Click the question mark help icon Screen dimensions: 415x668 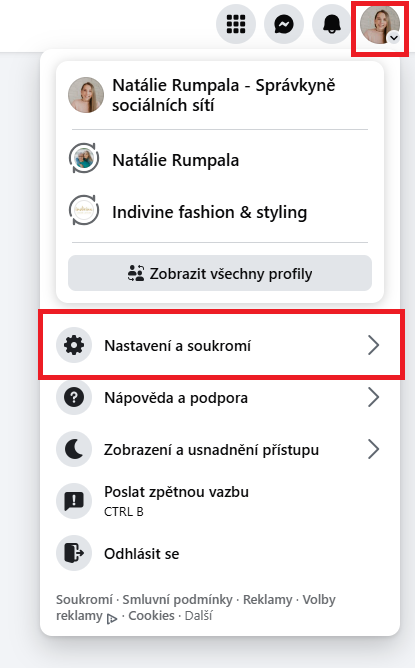coord(74,397)
